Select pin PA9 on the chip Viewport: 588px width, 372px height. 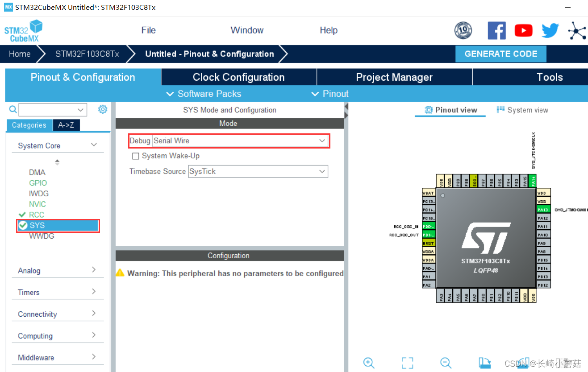[543, 243]
